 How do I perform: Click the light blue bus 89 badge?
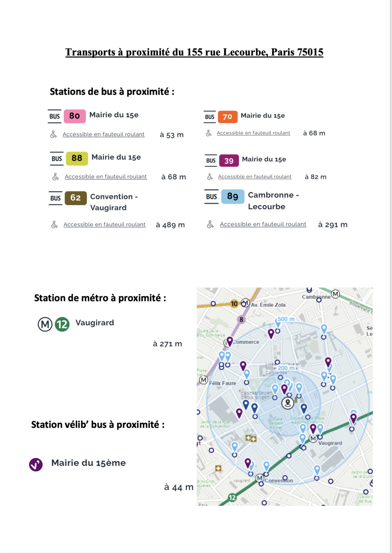[x=233, y=197]
